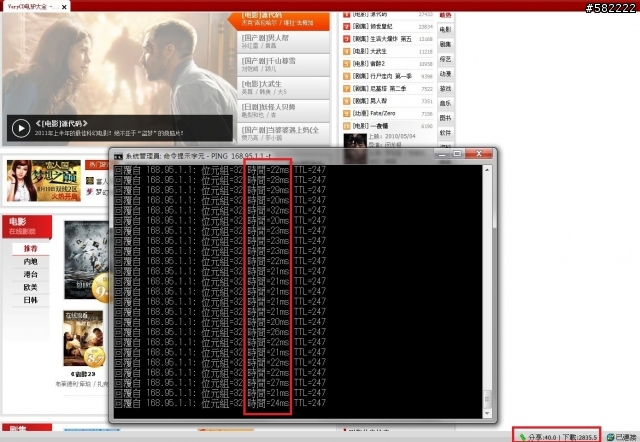
Task: Click the command prompt vertical scrollbar thumb
Action: [487, 399]
